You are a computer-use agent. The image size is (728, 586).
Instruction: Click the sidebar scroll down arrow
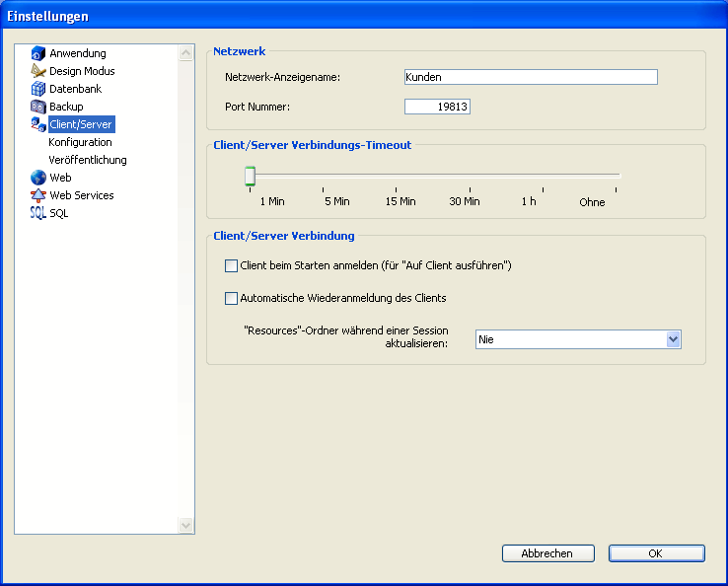coord(186,526)
